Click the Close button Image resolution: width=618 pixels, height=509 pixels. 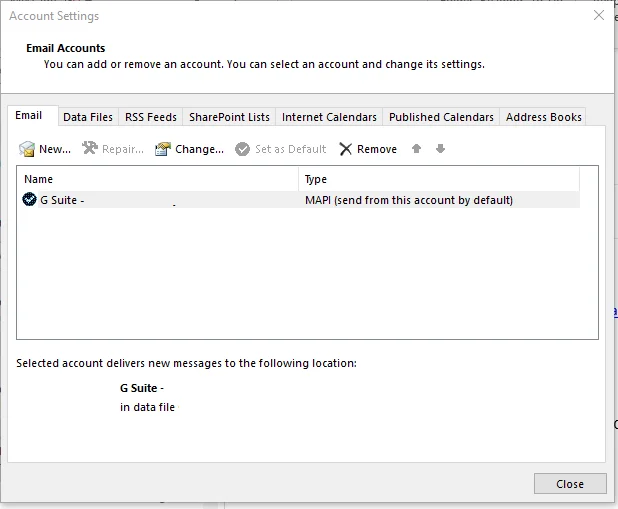[x=570, y=484]
